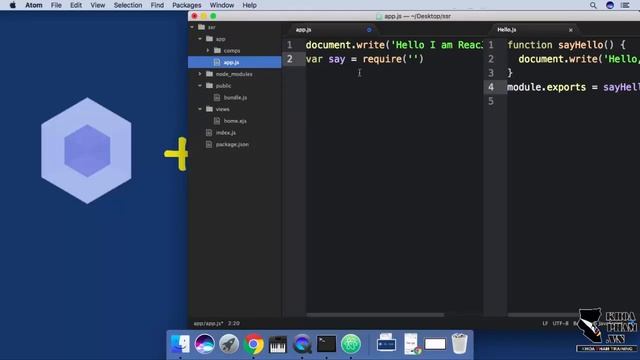Open the File menu
Viewport: 640px width, 360px height.
tap(56, 5)
